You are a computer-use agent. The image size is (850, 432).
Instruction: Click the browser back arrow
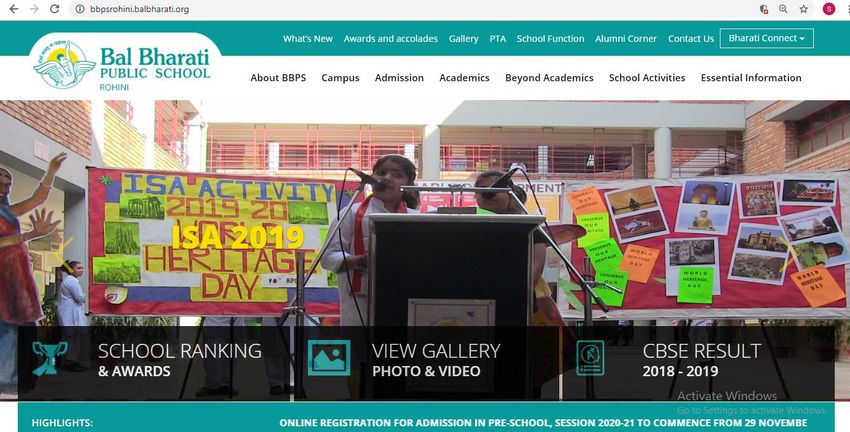(14, 9)
